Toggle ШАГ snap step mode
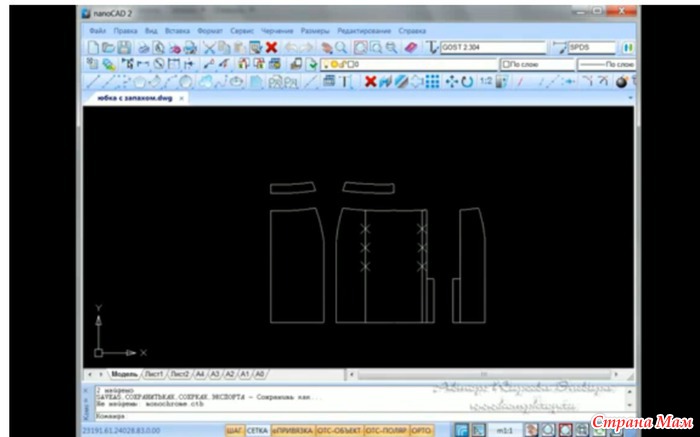Screen dimensions: 700x437 [234, 429]
